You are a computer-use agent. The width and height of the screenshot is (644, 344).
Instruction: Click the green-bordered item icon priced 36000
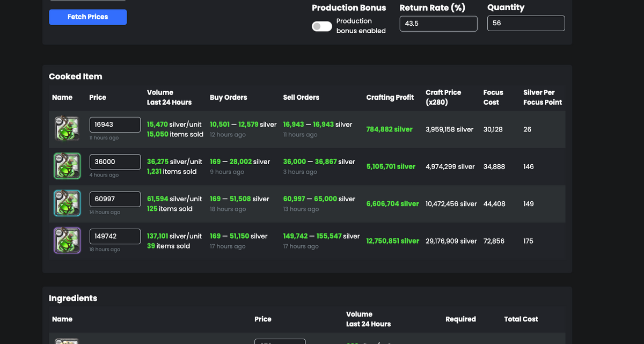coord(67,166)
